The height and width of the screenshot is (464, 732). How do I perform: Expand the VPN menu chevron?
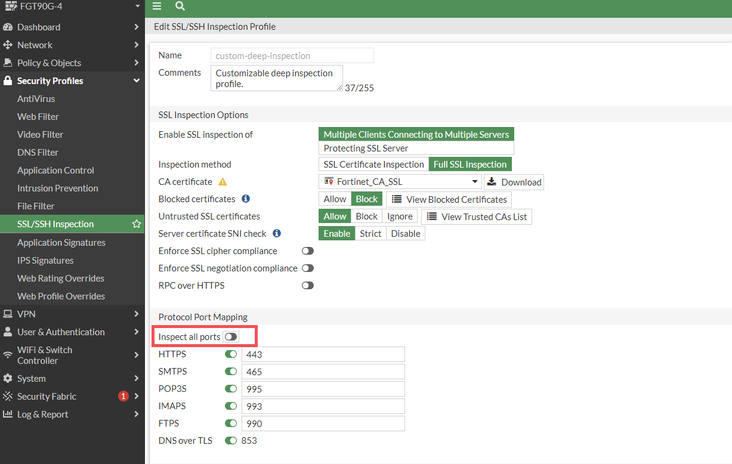(x=136, y=314)
